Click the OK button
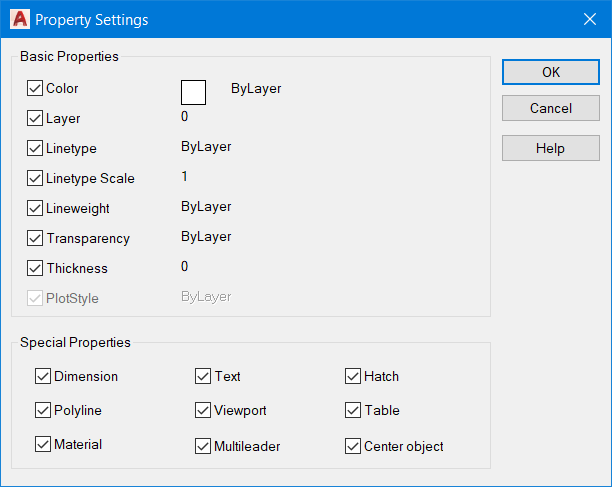Image resolution: width=612 pixels, height=488 pixels. [551, 72]
